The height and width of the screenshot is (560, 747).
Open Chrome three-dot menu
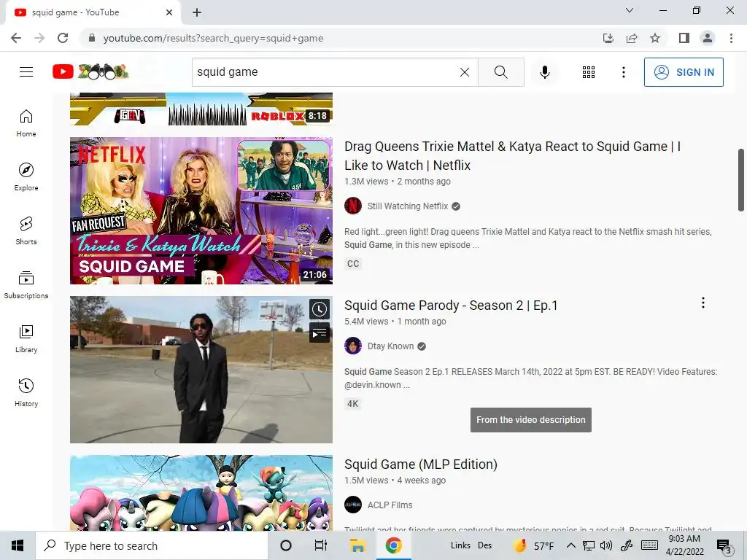tap(731, 38)
